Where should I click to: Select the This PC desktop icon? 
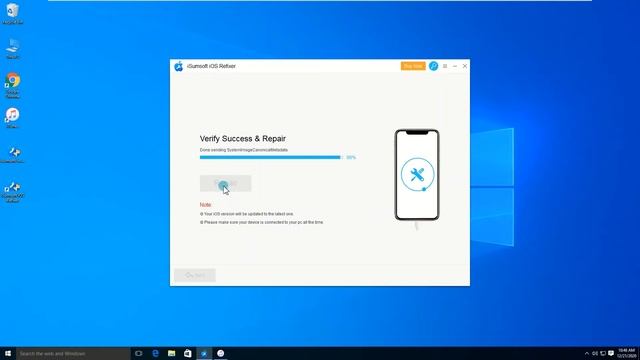(x=13, y=49)
